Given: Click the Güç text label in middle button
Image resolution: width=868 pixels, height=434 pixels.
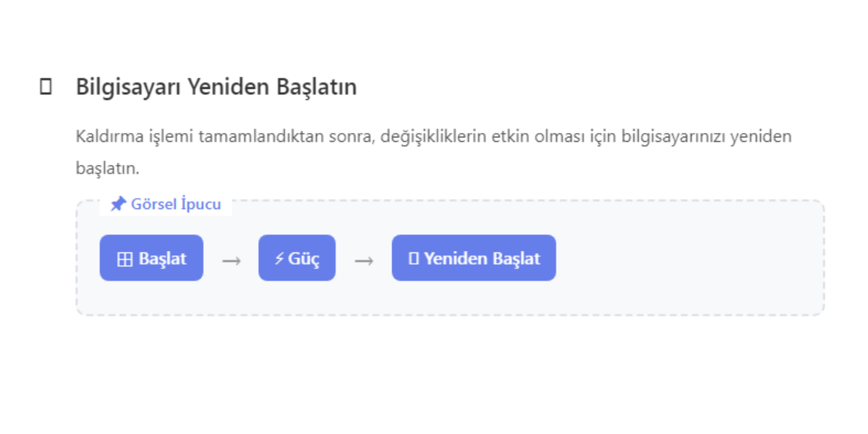Looking at the screenshot, I should pos(304,258).
